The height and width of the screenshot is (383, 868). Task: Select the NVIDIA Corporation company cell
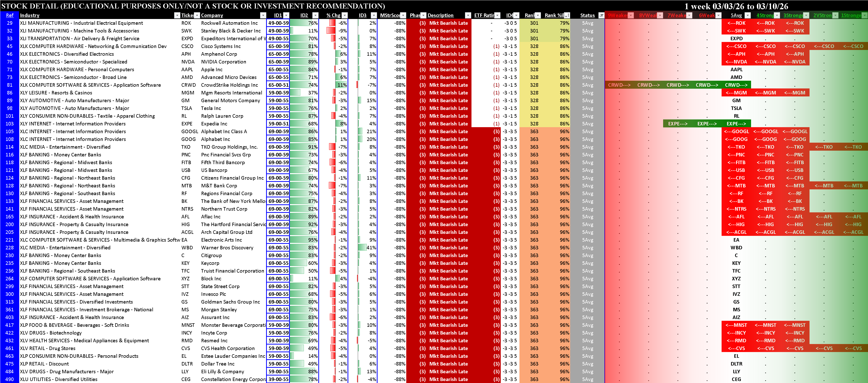coord(223,62)
